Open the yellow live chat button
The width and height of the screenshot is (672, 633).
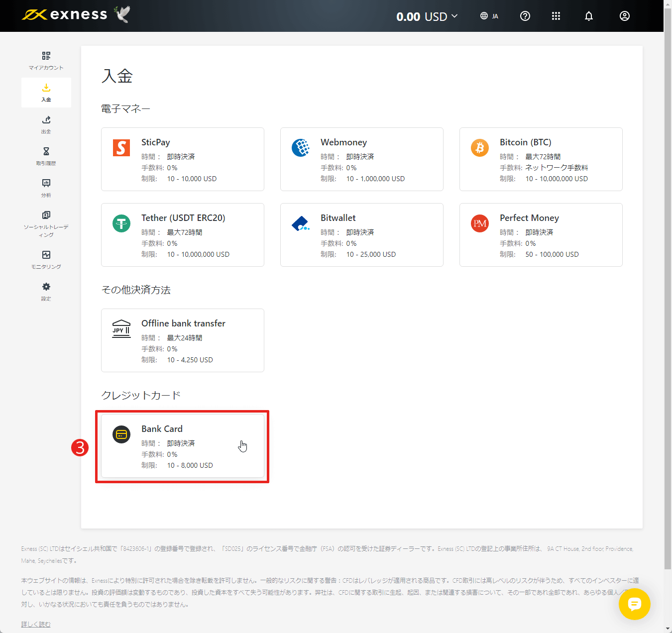(635, 604)
